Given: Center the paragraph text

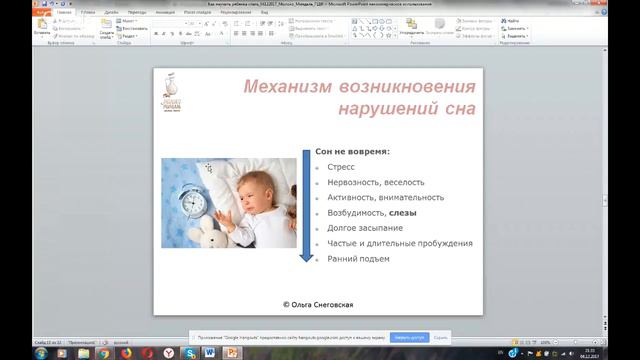Looking at the screenshot, I should pos(244,33).
